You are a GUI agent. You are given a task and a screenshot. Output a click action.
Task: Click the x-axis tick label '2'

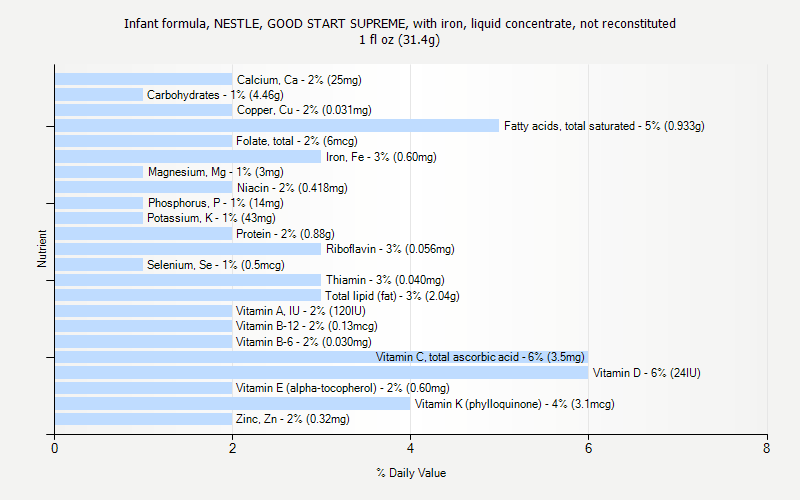coord(233,448)
